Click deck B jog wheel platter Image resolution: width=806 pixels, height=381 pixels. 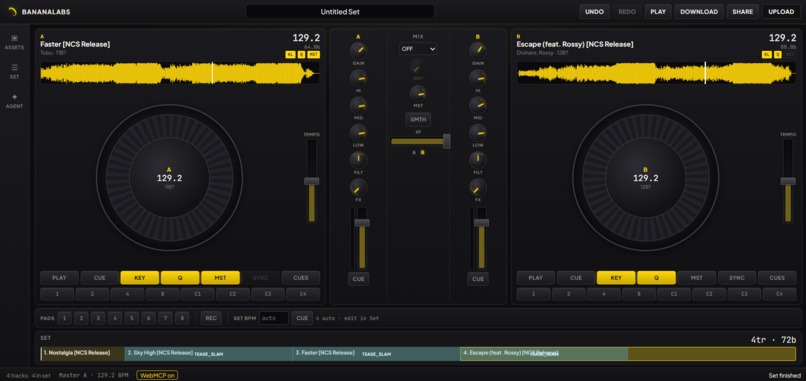646,178
